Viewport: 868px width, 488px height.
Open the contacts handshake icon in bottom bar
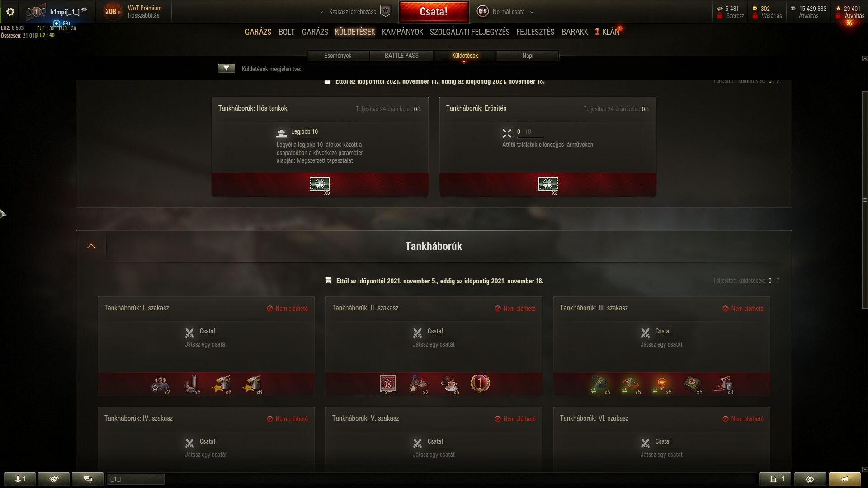pos(54,479)
